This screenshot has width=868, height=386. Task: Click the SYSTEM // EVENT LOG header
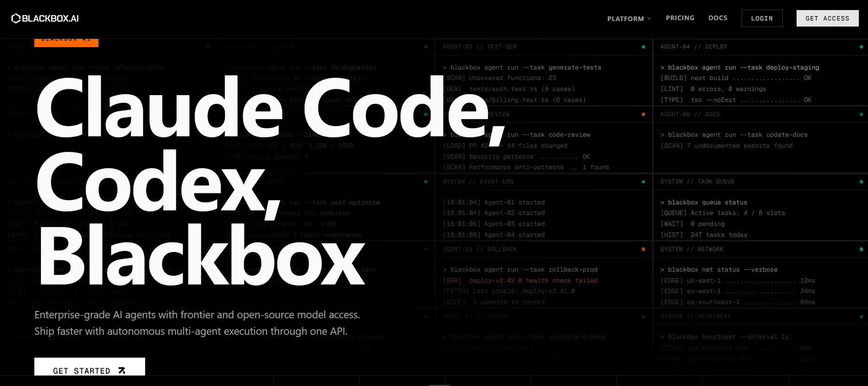[x=478, y=182]
